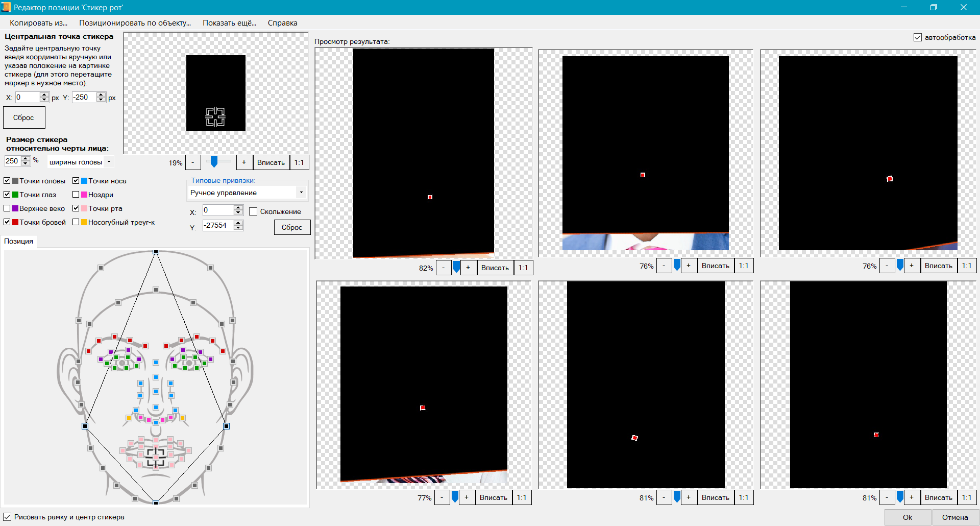
Task: Enable 'Носогубный треуг-к' checkbox
Action: coord(76,222)
